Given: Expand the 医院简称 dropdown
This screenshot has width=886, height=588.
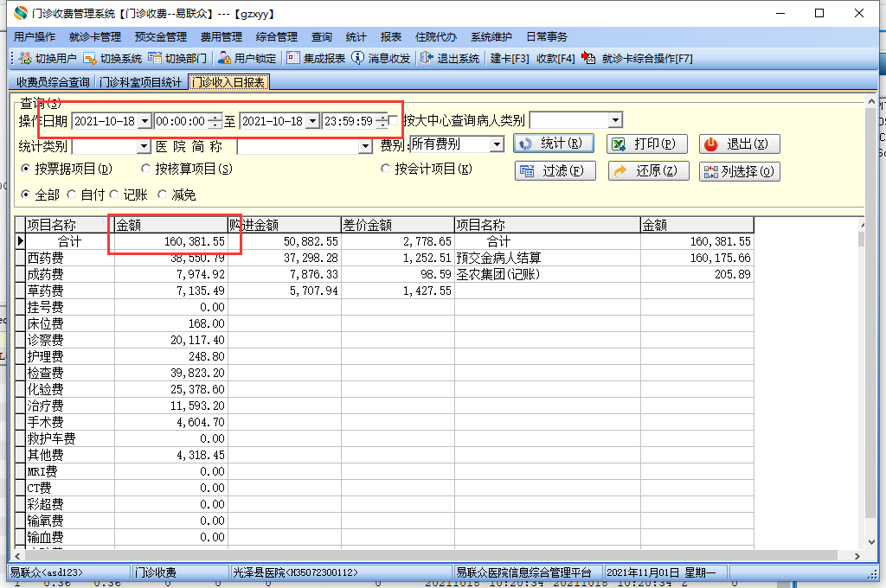Looking at the screenshot, I should point(366,146).
